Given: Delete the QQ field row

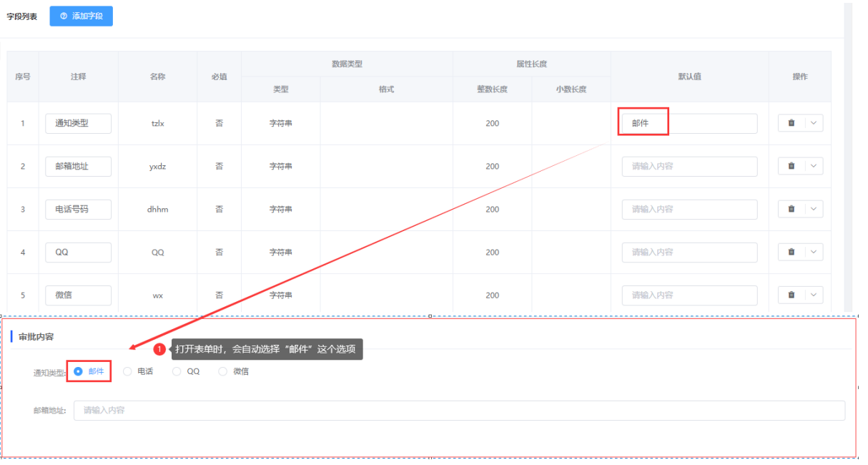Looking at the screenshot, I should tap(791, 252).
